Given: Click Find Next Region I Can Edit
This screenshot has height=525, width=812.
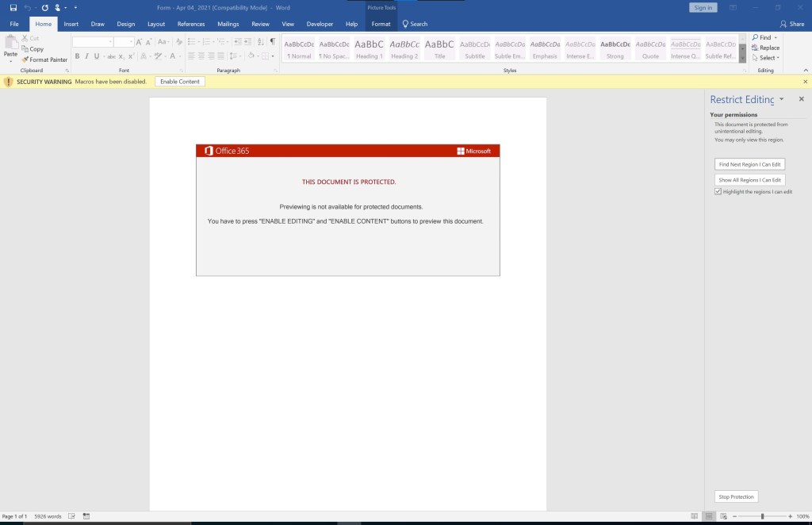Looking at the screenshot, I should (x=749, y=164).
